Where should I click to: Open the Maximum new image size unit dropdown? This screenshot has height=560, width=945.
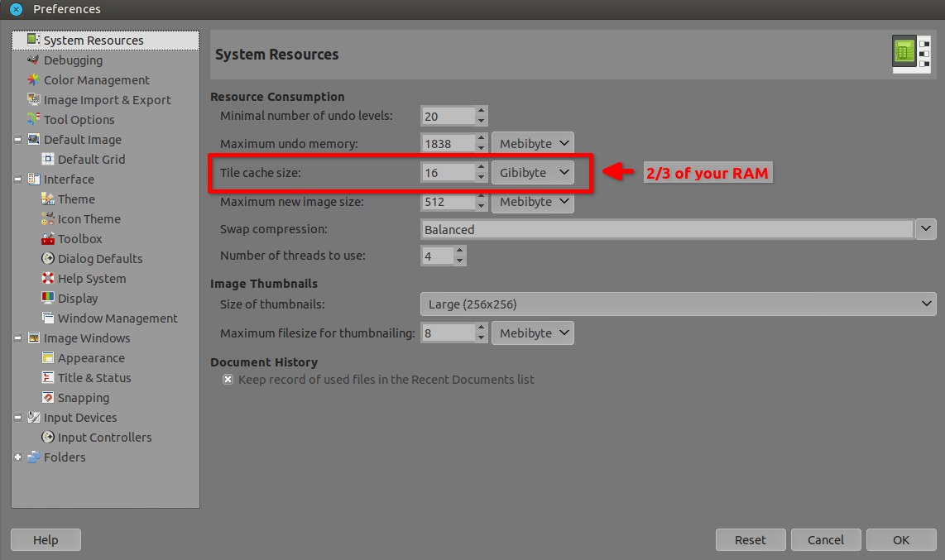(533, 202)
